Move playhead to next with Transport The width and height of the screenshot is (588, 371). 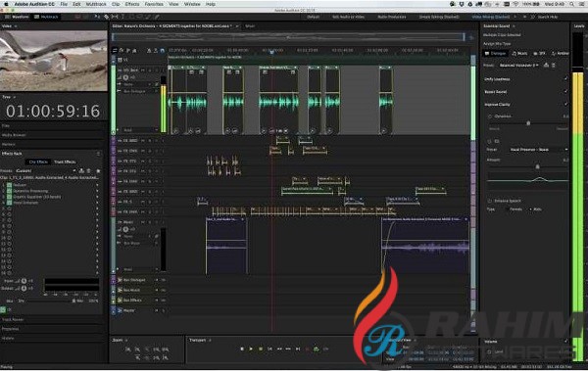[x=298, y=348]
